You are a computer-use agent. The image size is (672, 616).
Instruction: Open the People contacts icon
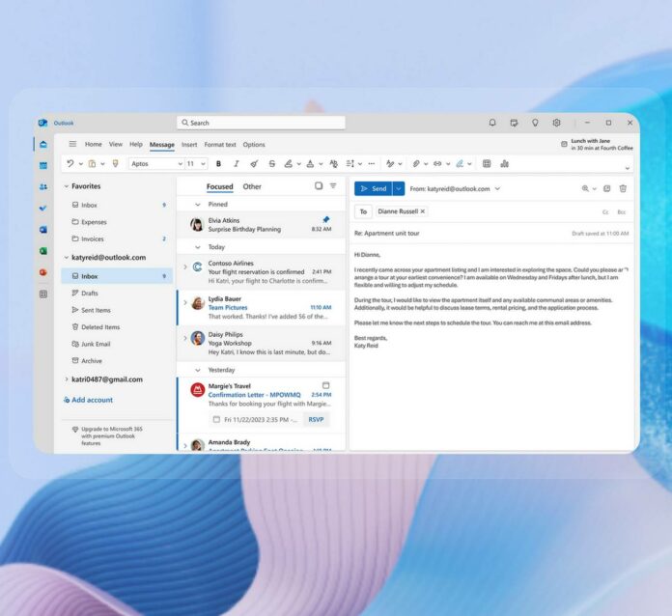coord(43,187)
